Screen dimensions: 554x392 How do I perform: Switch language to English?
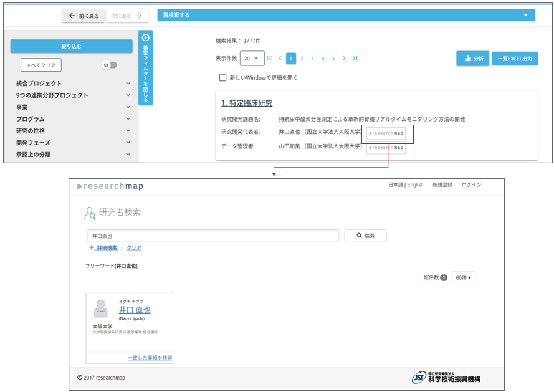coord(415,185)
